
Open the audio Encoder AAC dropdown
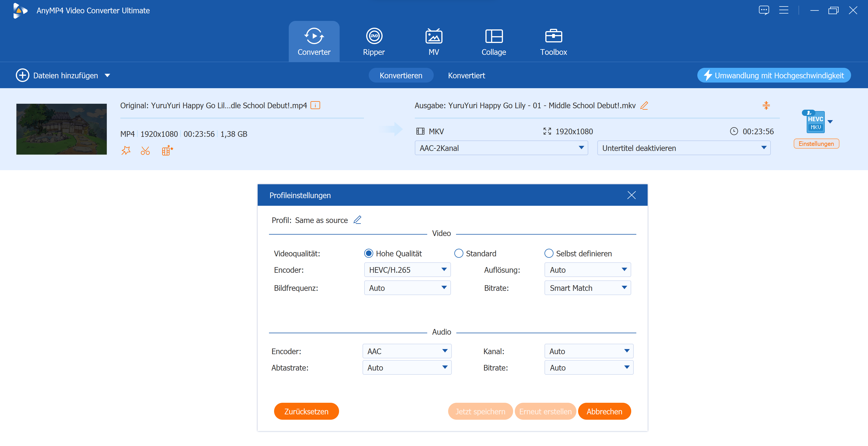pyautogui.click(x=407, y=351)
